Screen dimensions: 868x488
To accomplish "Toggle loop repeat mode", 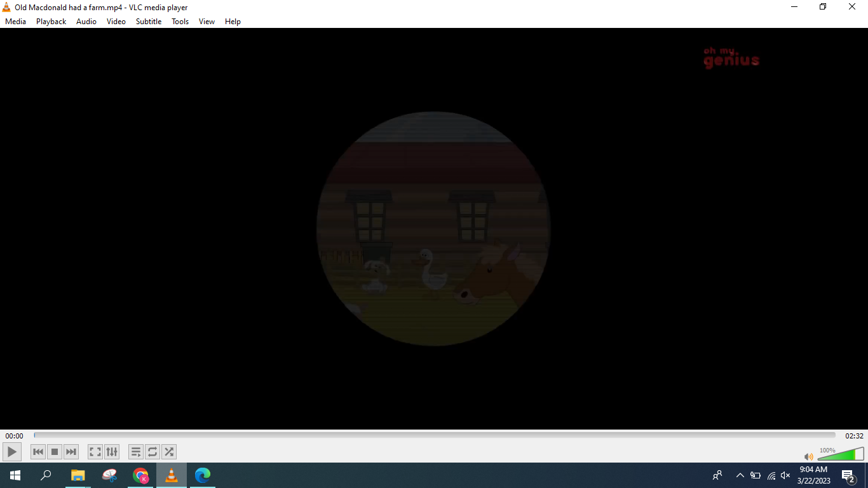I will click(153, 452).
